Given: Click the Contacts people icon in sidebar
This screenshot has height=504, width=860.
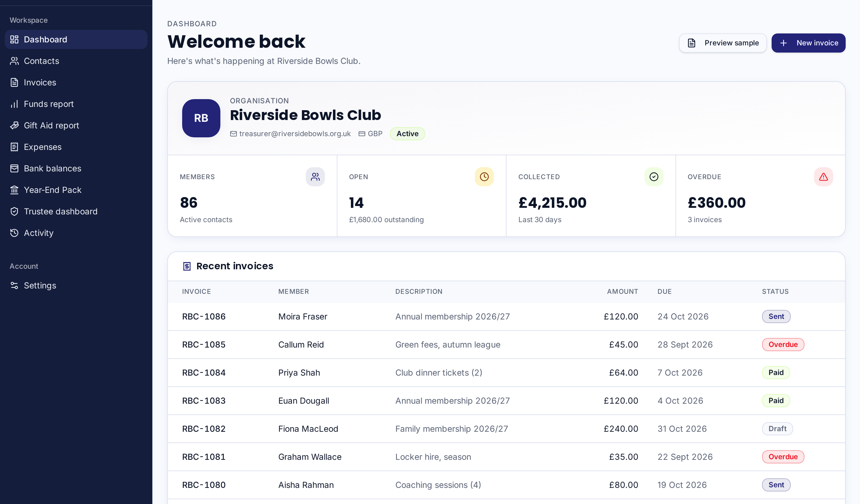Looking at the screenshot, I should [x=14, y=61].
